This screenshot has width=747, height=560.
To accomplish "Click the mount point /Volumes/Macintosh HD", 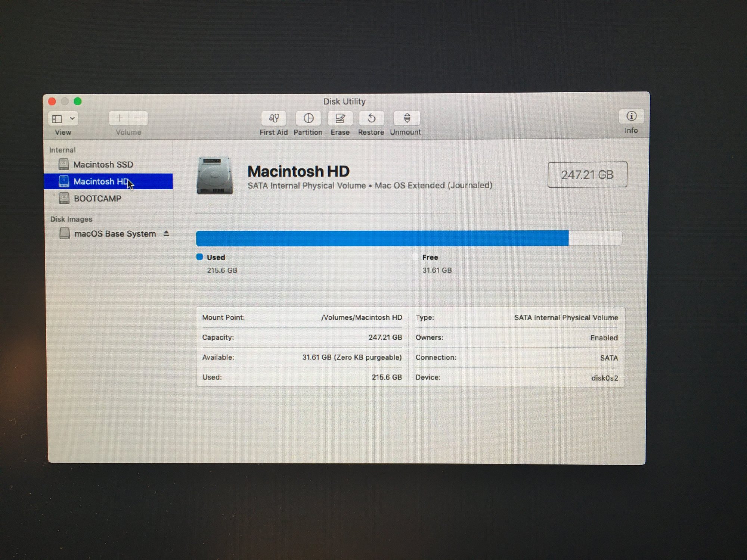I will coord(362,317).
